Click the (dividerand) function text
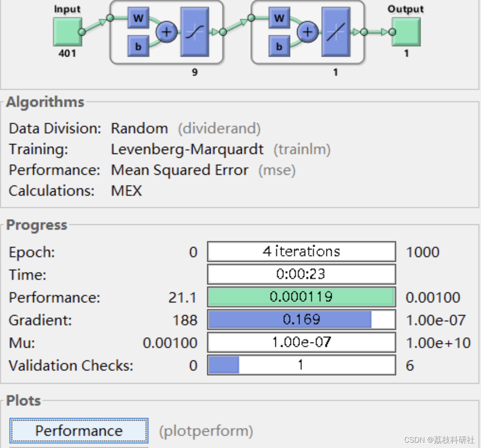This screenshot has height=448, width=481. pos(219,128)
